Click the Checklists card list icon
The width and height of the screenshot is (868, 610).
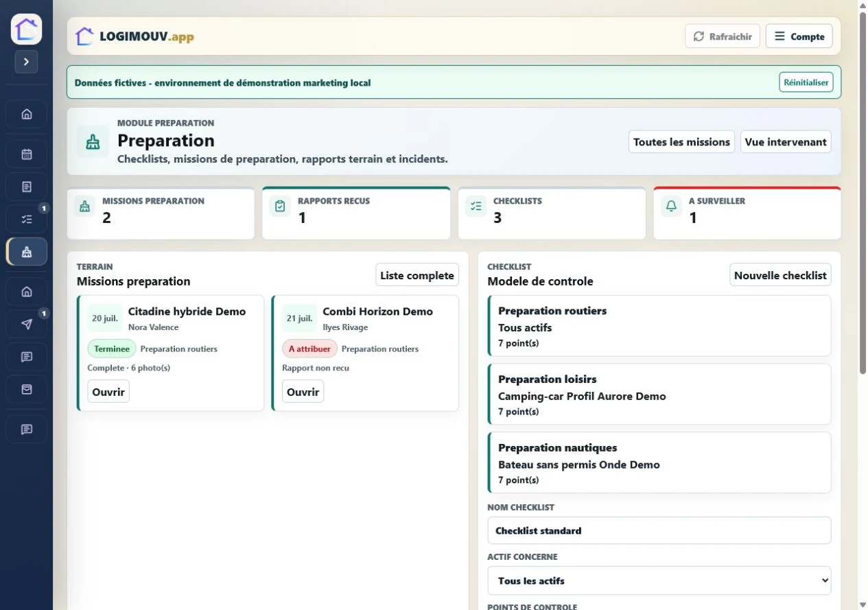click(x=476, y=206)
